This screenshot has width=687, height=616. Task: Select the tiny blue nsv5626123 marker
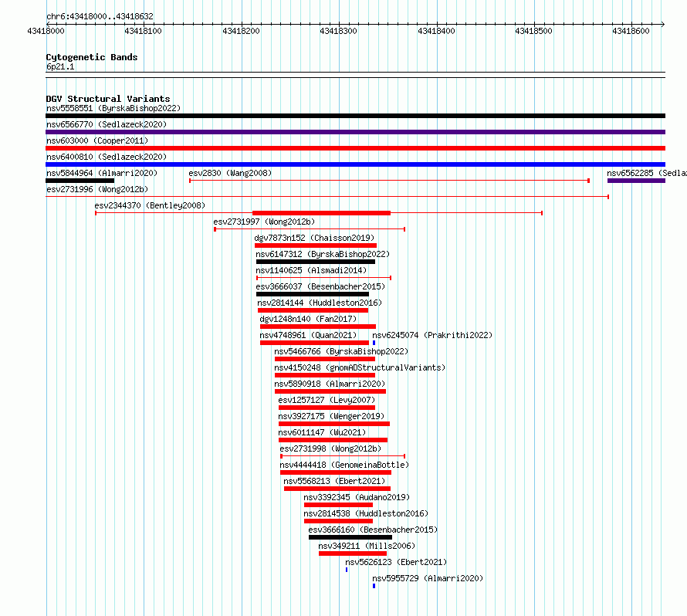(x=347, y=570)
